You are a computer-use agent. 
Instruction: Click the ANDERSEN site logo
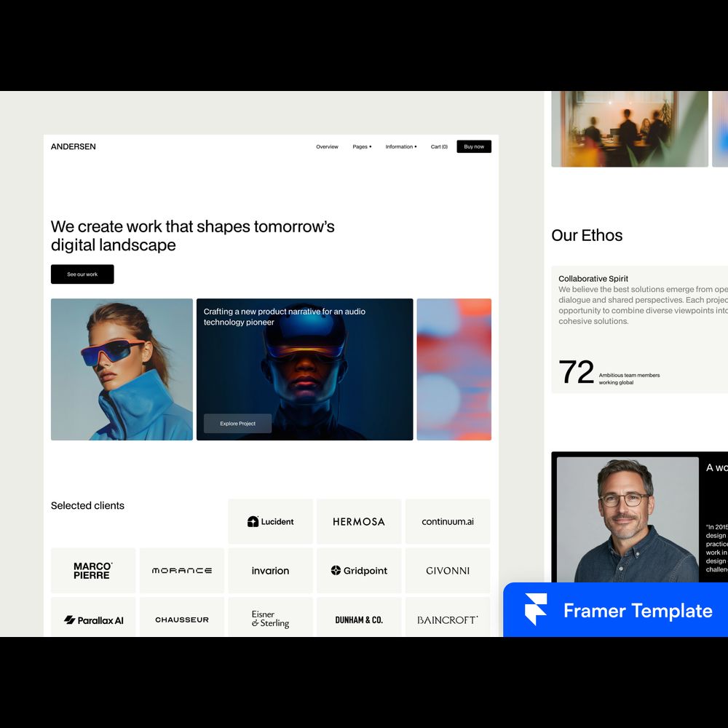[74, 147]
